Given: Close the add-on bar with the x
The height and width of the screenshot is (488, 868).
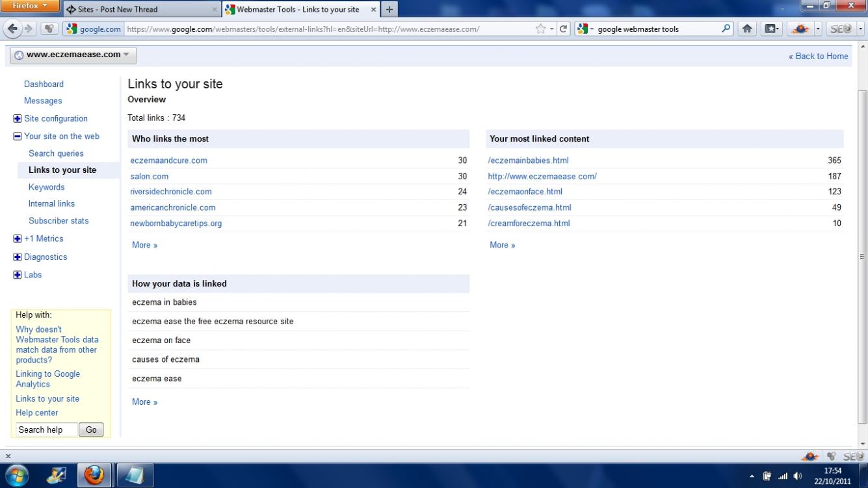Looking at the screenshot, I should tap(8, 456).
